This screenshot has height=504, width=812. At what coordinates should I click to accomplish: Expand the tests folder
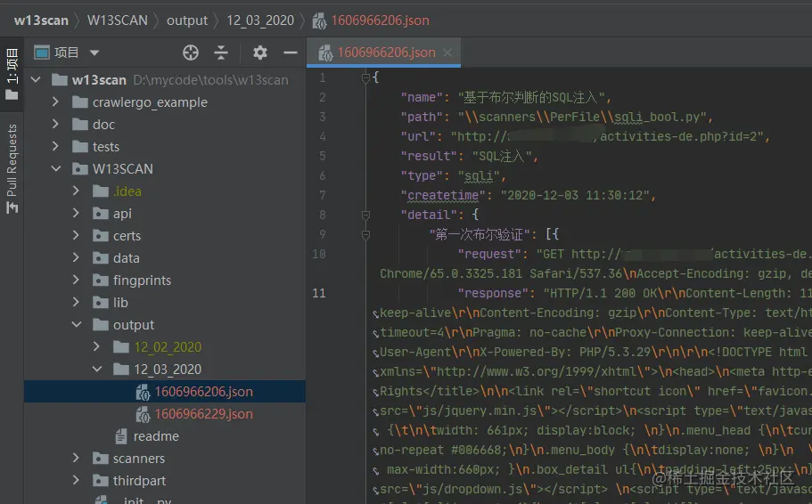point(55,146)
